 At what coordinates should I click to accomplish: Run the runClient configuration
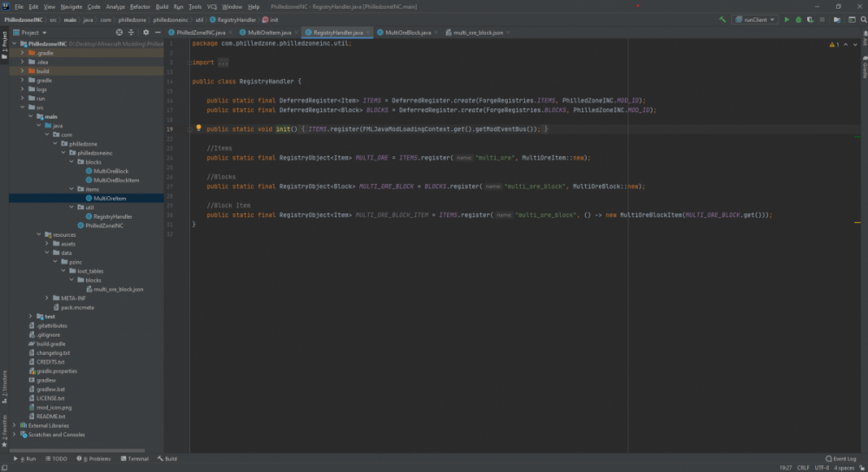pyautogui.click(x=786, y=19)
